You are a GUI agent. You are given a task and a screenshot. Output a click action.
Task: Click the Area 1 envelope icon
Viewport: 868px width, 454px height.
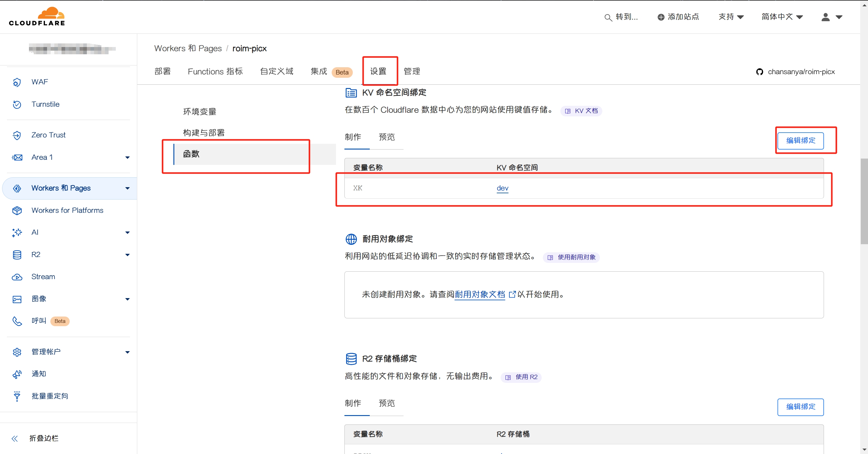click(x=17, y=157)
